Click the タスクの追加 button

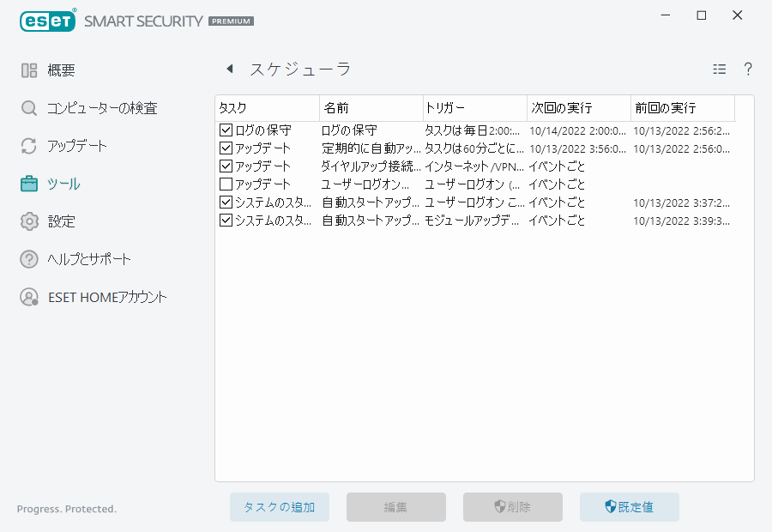(x=279, y=507)
